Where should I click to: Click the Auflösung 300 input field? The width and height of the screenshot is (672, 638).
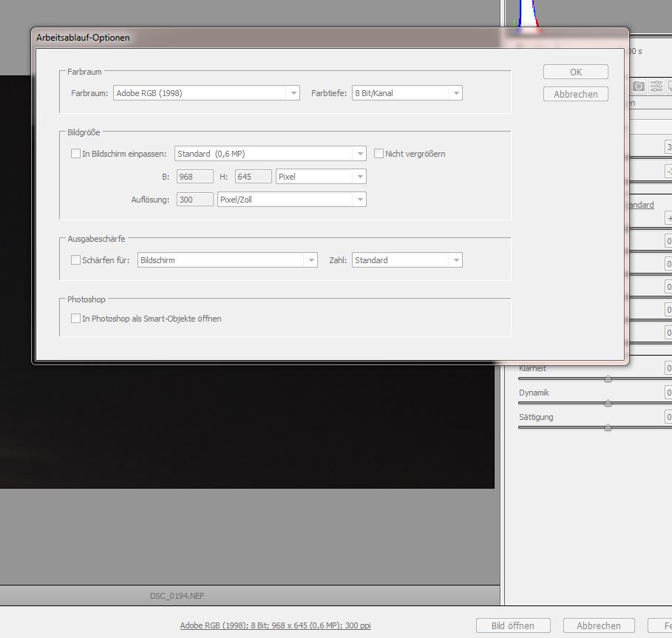tap(195, 200)
